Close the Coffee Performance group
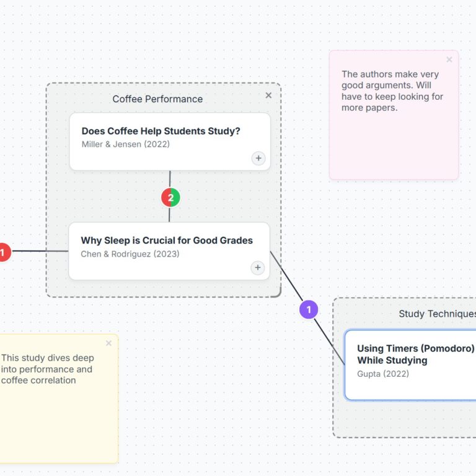 (268, 95)
